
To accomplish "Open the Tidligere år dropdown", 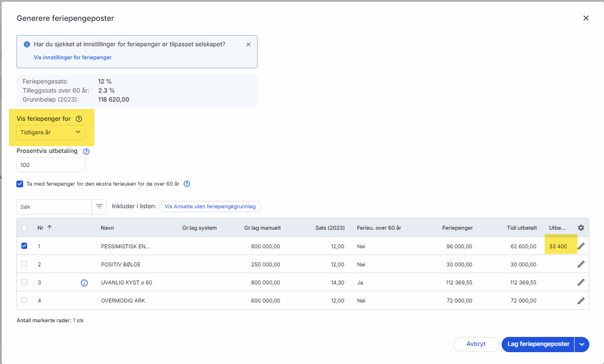I will [51, 133].
